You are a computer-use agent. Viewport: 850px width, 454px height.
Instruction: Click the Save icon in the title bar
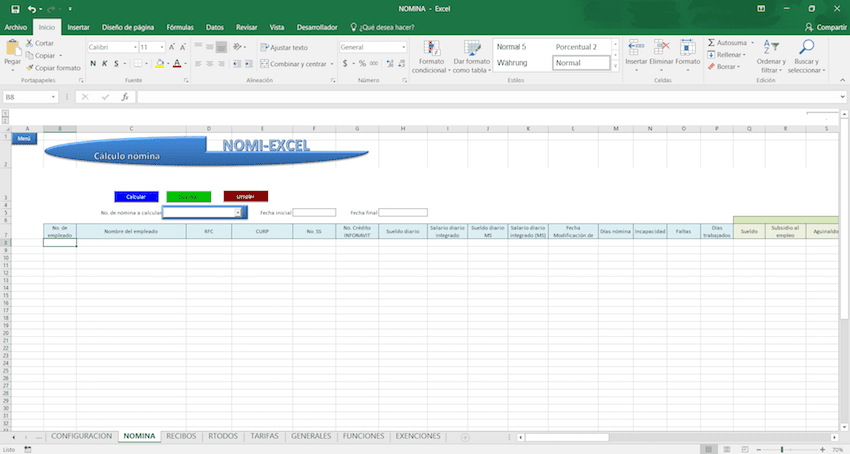[x=15, y=9]
